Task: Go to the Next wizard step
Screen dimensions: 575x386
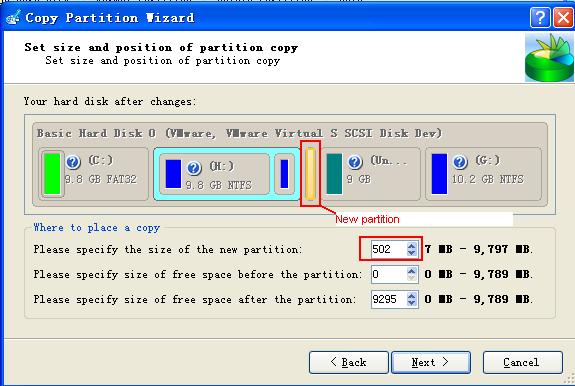Action: click(x=431, y=363)
